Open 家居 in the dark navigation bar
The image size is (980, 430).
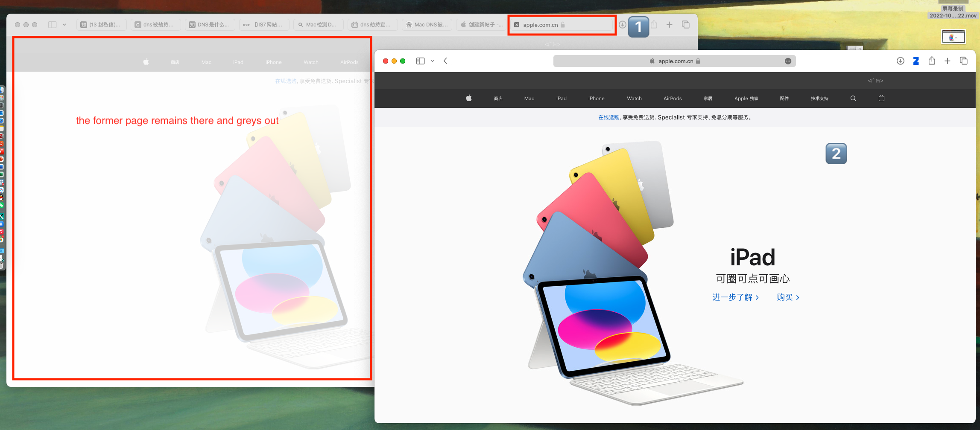click(x=708, y=99)
